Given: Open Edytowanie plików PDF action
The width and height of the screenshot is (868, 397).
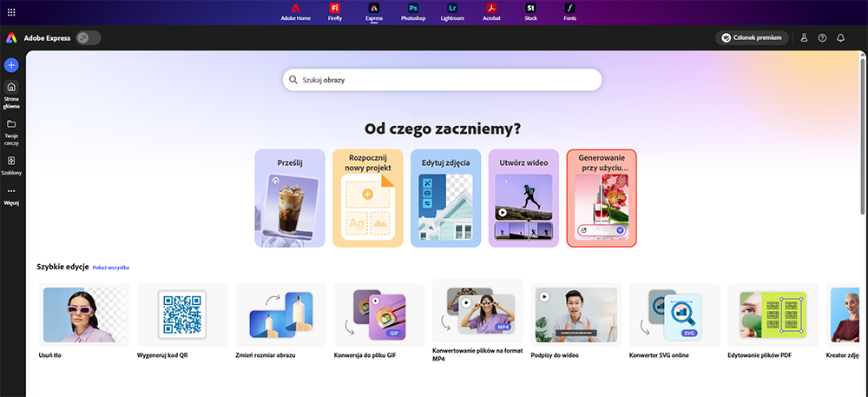Looking at the screenshot, I should pos(773,314).
